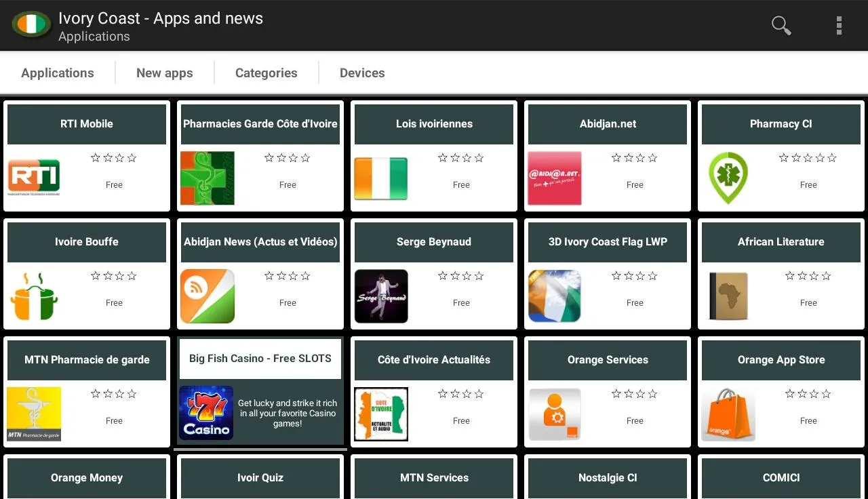Switch to the Applications tab
Screen dimensions: 868x499
point(58,73)
